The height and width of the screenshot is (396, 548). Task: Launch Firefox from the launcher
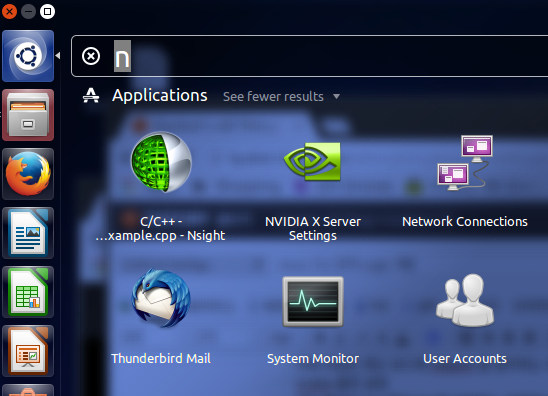click(x=28, y=174)
